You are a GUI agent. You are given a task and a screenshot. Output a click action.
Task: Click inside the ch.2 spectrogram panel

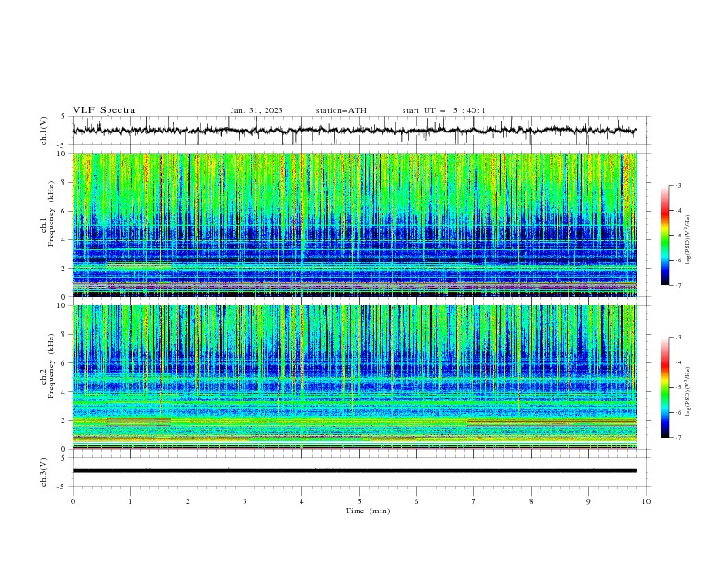tap(354, 377)
